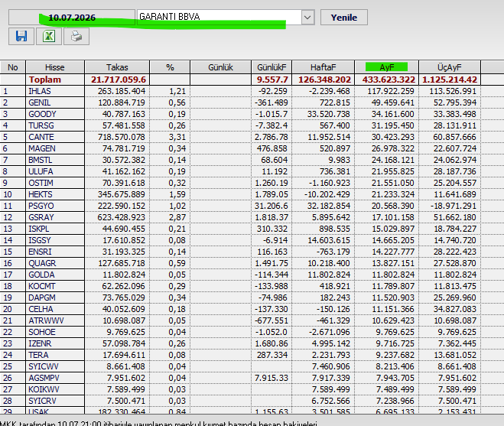Sort by the Hisse column header
This screenshot has height=426, width=504.
[x=55, y=67]
